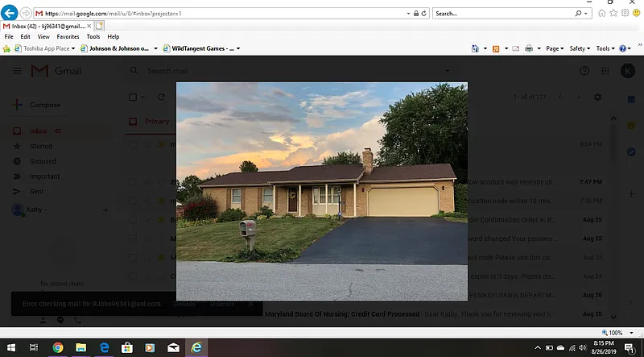
Task: Open the Tools dropdown in the command bar
Action: pyautogui.click(x=605, y=48)
